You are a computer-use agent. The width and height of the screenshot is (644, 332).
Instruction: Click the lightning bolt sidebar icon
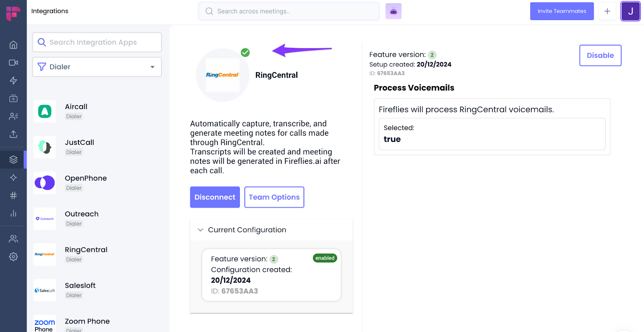pos(13,80)
